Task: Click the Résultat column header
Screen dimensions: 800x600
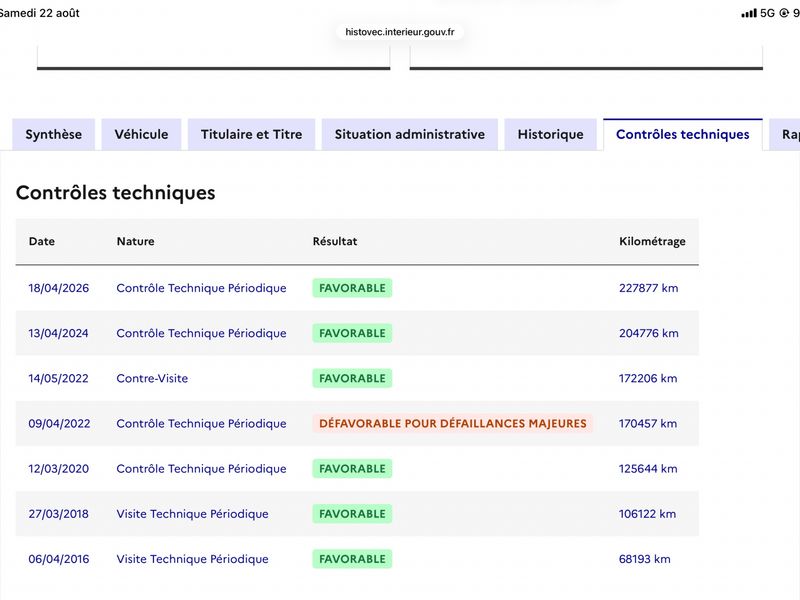Action: [335, 241]
